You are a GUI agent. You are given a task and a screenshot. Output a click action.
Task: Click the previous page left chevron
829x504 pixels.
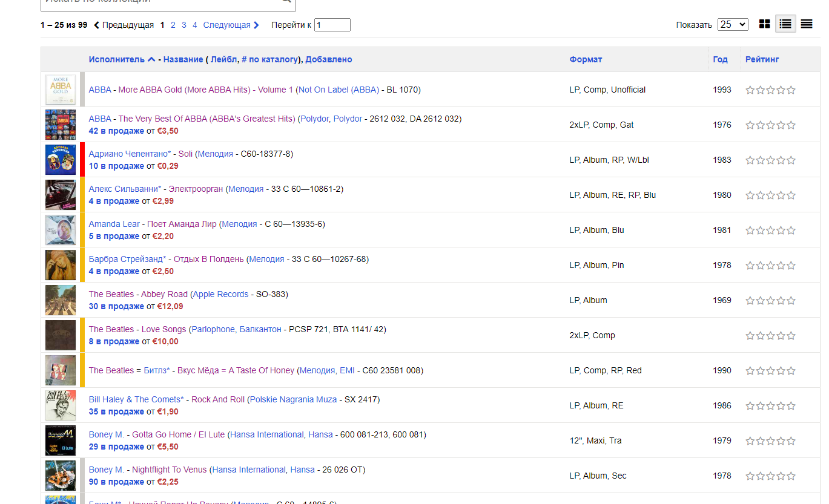point(96,25)
